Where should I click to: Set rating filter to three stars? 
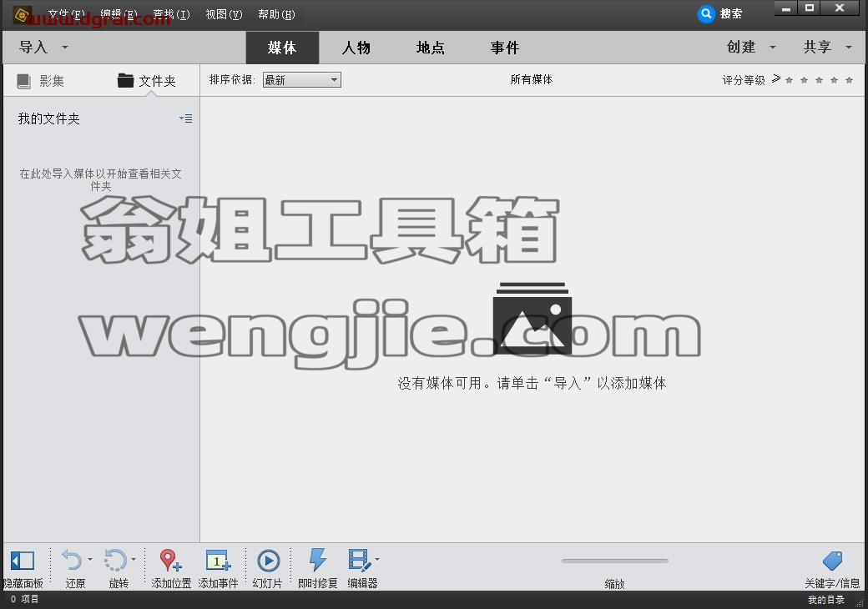tap(820, 80)
